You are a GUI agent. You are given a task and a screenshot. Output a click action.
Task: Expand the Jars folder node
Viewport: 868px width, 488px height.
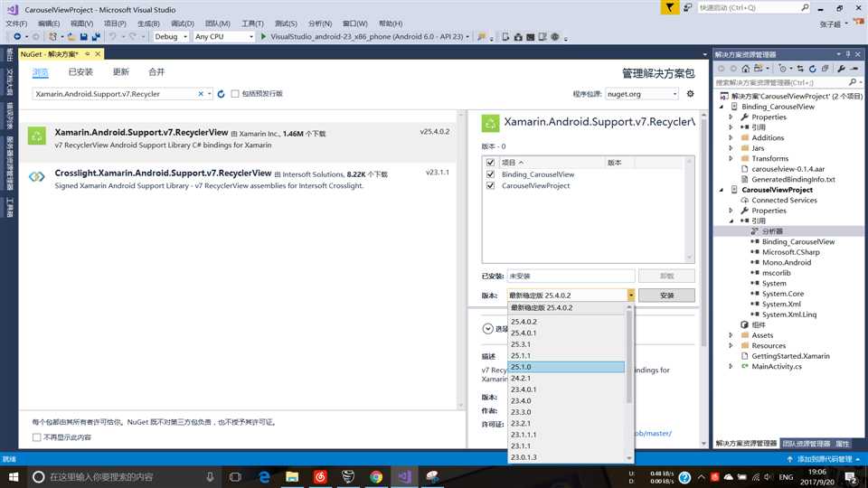click(x=731, y=147)
